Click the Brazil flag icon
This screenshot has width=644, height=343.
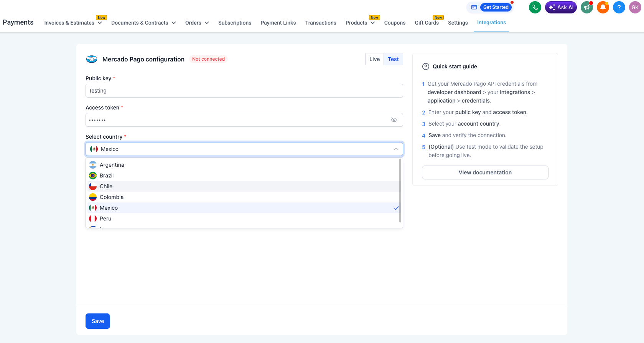[93, 176]
